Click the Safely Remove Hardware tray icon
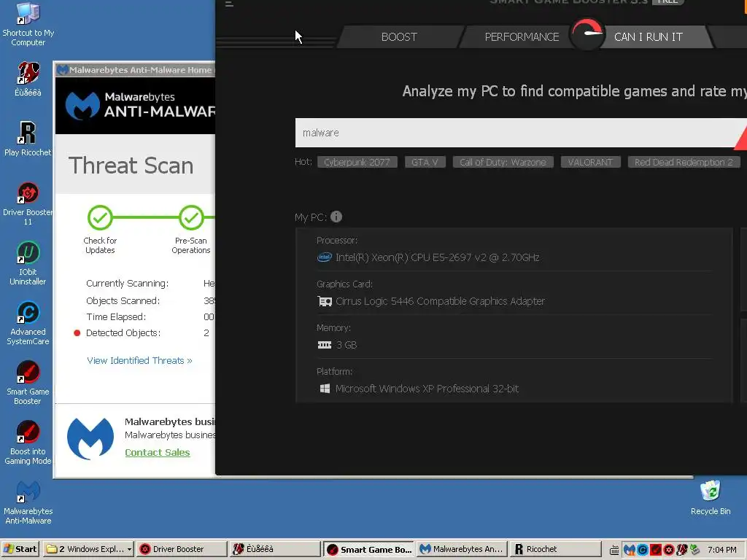The width and height of the screenshot is (747, 560). click(x=695, y=550)
